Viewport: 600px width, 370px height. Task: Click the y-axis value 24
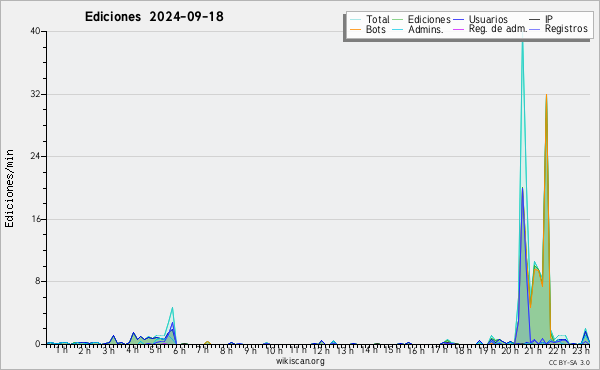36,156
